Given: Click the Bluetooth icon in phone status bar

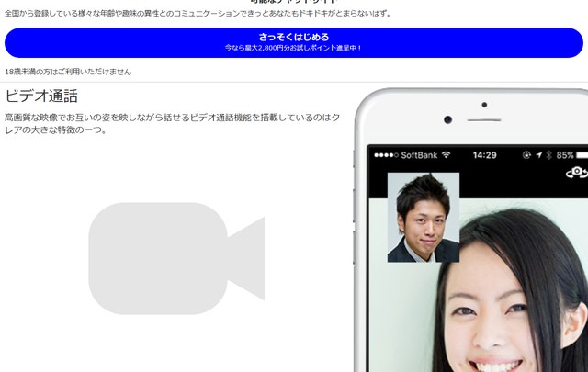Looking at the screenshot, I should click(x=549, y=155).
